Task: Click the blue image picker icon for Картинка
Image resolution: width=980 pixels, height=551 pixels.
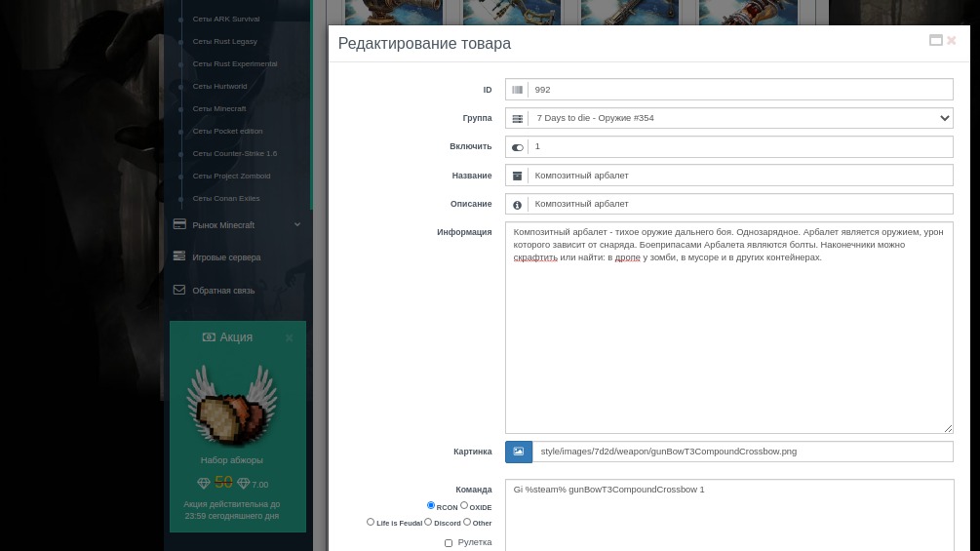Action: click(x=519, y=452)
